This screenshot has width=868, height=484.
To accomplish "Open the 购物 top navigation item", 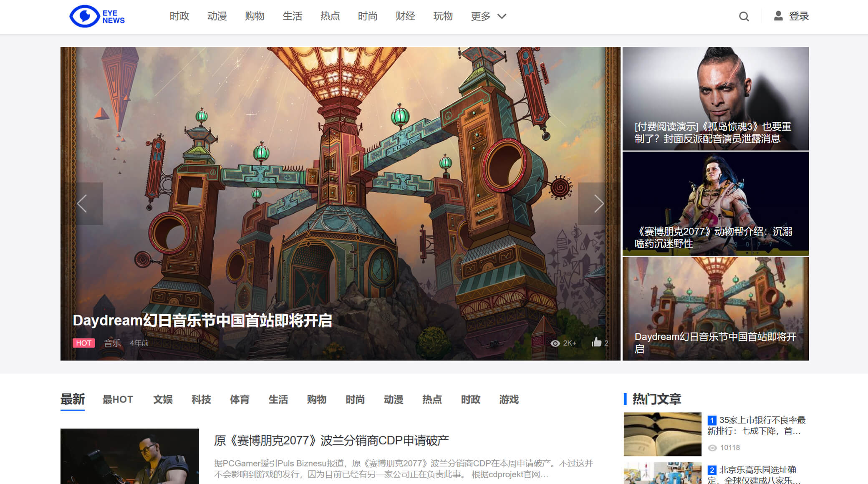I will 255,16.
